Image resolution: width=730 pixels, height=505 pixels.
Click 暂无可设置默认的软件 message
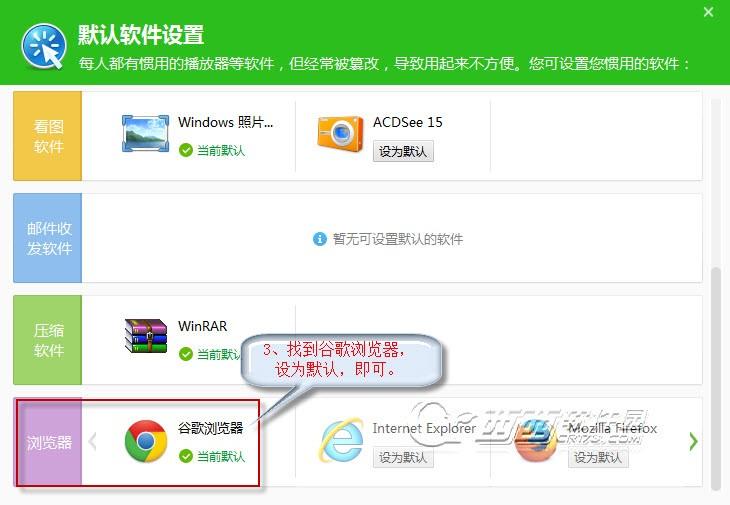click(398, 239)
